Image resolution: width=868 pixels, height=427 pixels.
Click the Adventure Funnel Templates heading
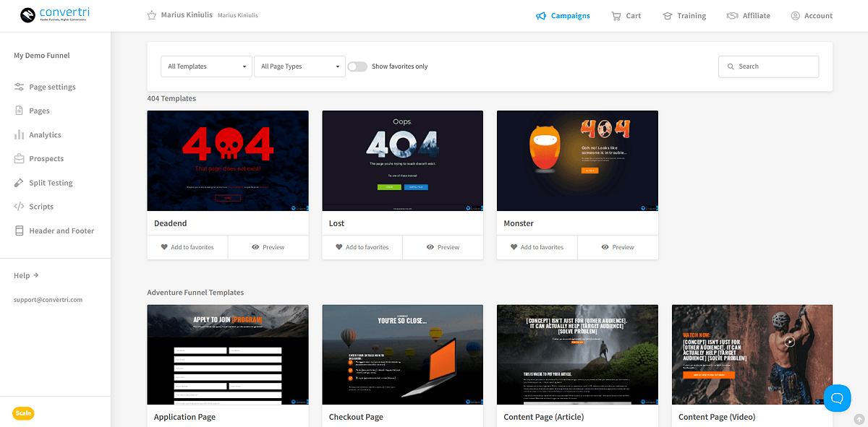coord(195,293)
